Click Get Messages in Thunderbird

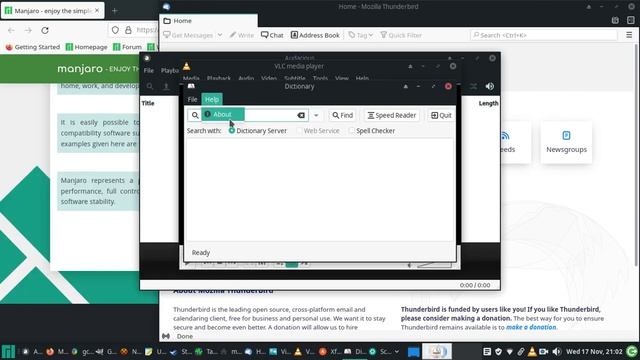188,35
